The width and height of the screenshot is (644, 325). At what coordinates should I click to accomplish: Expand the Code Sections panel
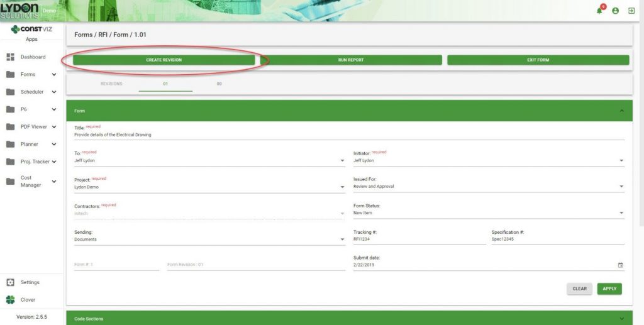click(x=621, y=319)
